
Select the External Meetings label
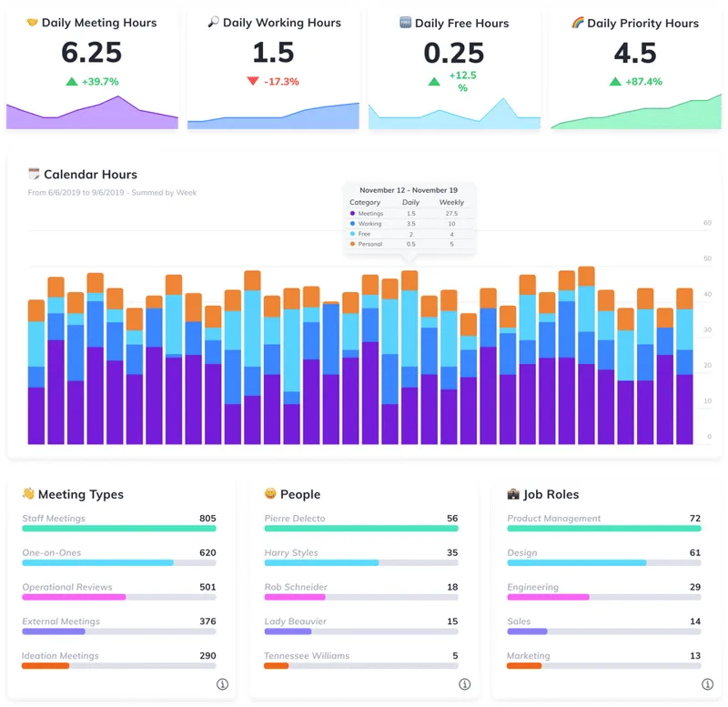tap(61, 621)
